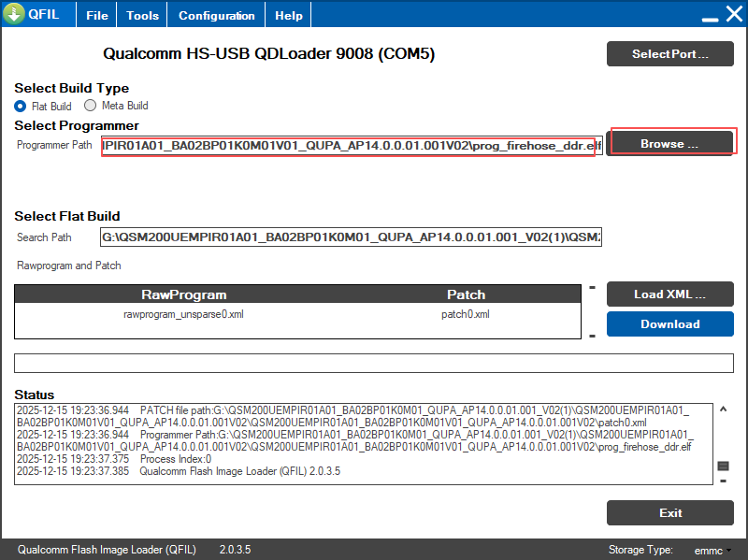Click the empty download progress bar
Screen dimensions: 748x560
click(x=374, y=364)
